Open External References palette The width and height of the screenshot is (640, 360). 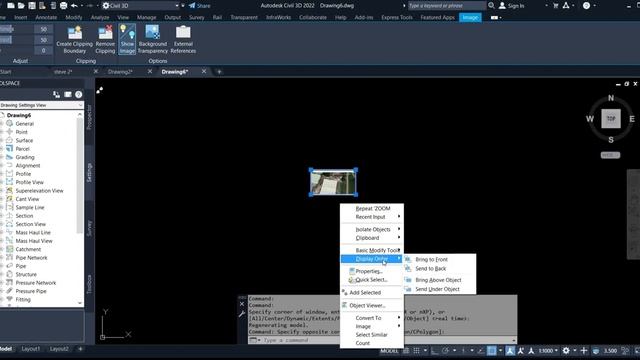point(183,40)
